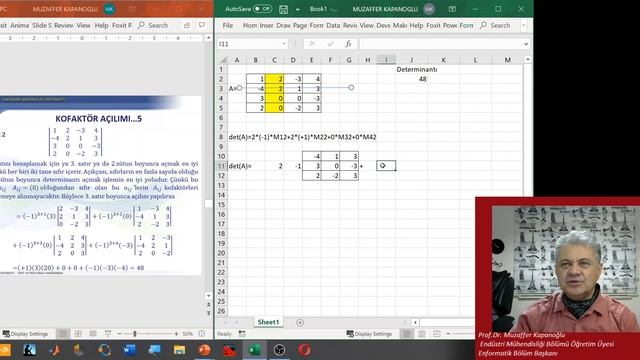The height and width of the screenshot is (360, 640).
Task: Click the PowerPoint zoom slider handle
Action: point(135,334)
